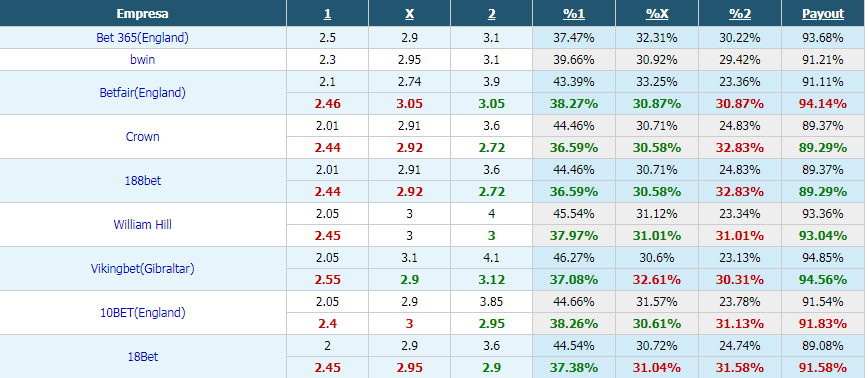Sort table by the X column header
The height and width of the screenshot is (378, 868).
coord(409,14)
